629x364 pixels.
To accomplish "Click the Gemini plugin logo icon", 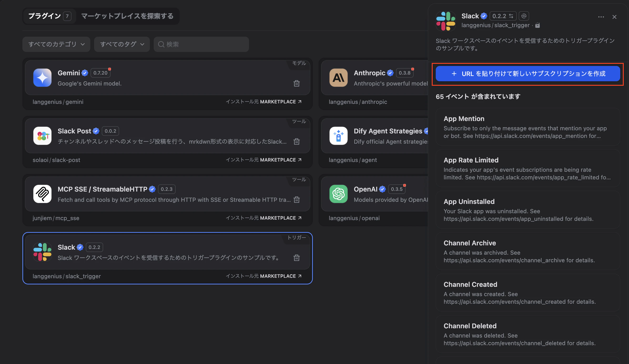I will pos(42,78).
